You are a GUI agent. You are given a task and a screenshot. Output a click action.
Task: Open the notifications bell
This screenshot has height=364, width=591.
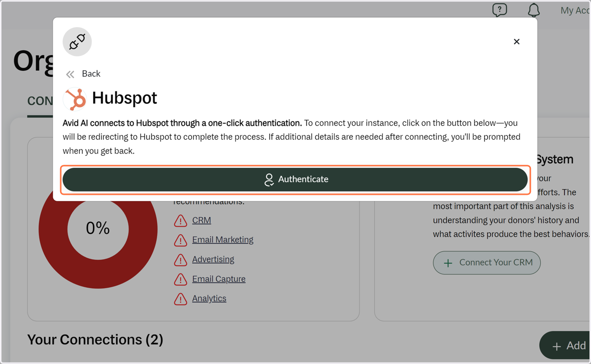click(534, 10)
